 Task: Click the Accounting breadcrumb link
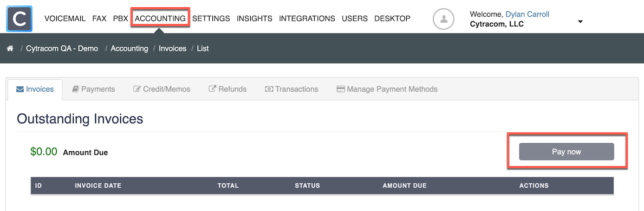[129, 48]
